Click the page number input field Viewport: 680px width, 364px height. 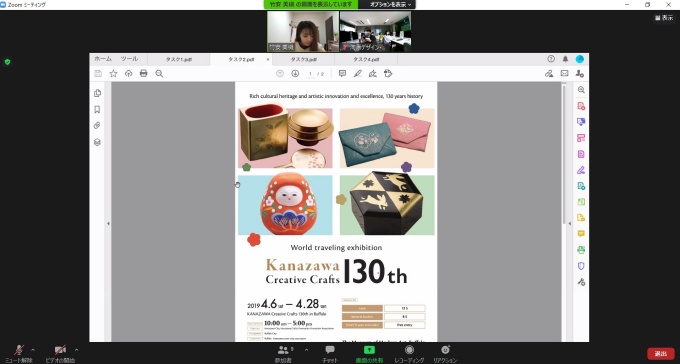310,74
